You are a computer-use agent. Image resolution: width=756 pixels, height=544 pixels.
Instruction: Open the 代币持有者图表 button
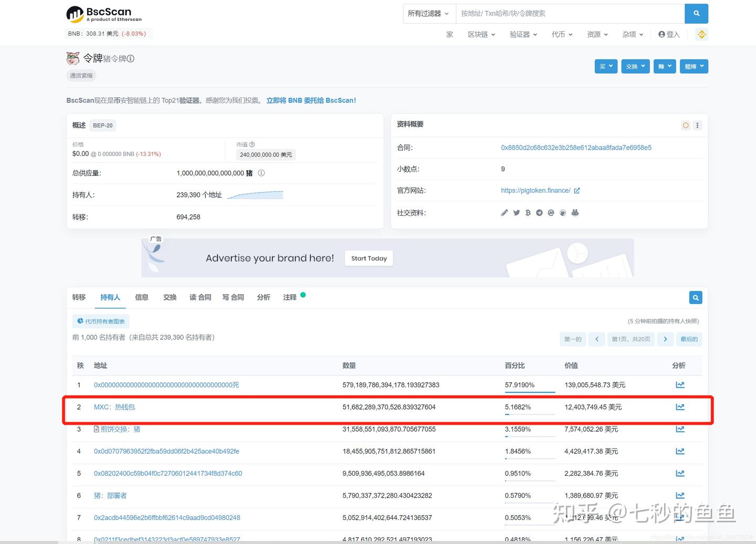click(x=101, y=321)
